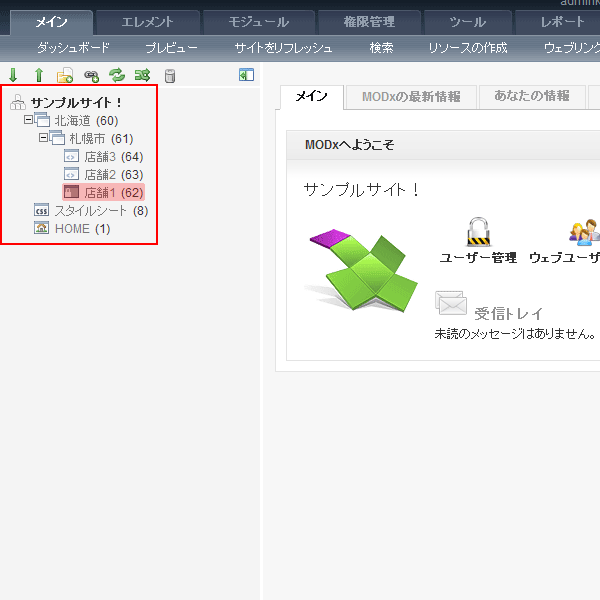Screen dimensions: 600x600
Task: Open the エレメント top menu tab
Action: [x=147, y=22]
